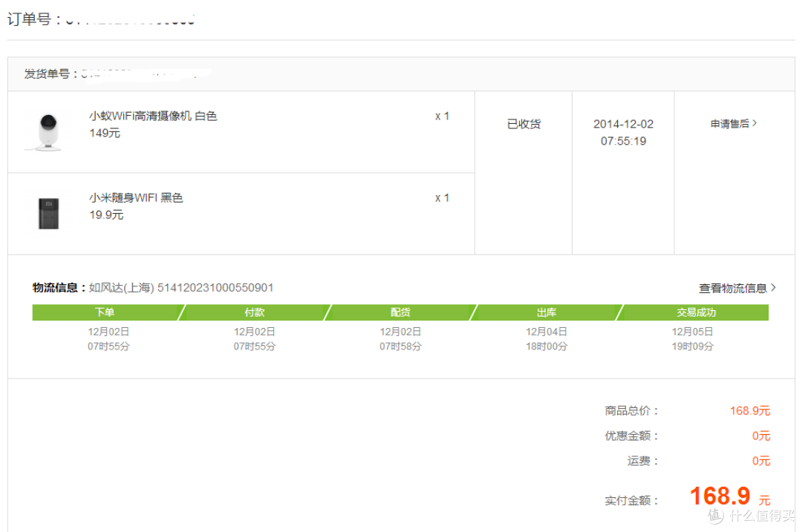
Task: Select the 商品总价 value 168.9元
Action: click(750, 411)
